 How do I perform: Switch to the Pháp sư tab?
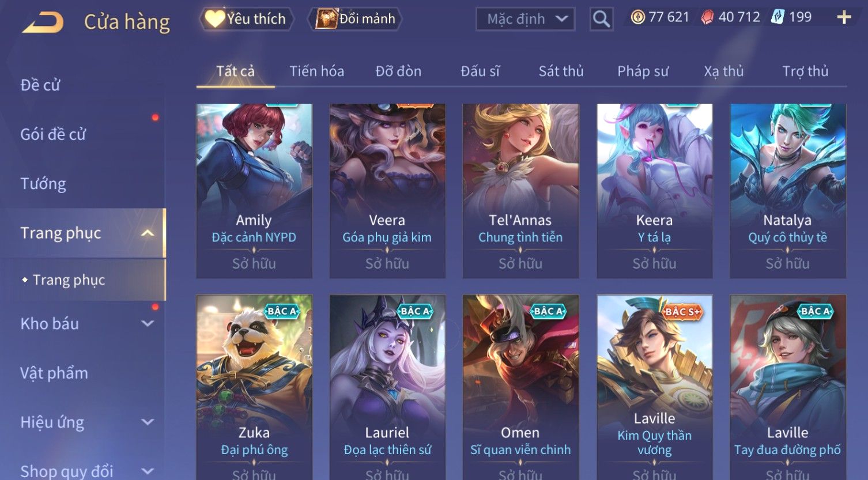pyautogui.click(x=643, y=71)
